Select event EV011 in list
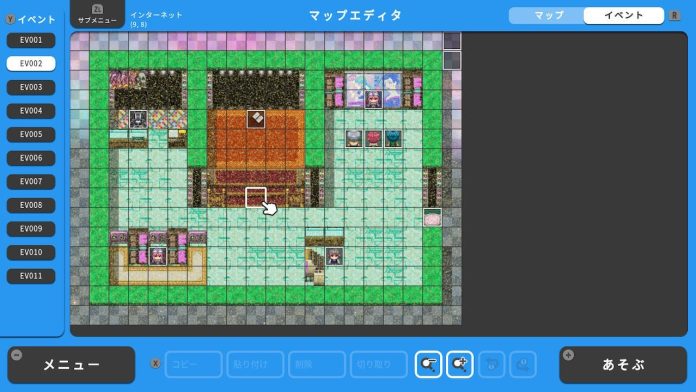Image resolution: width=696 pixels, height=392 pixels. pos(31,276)
